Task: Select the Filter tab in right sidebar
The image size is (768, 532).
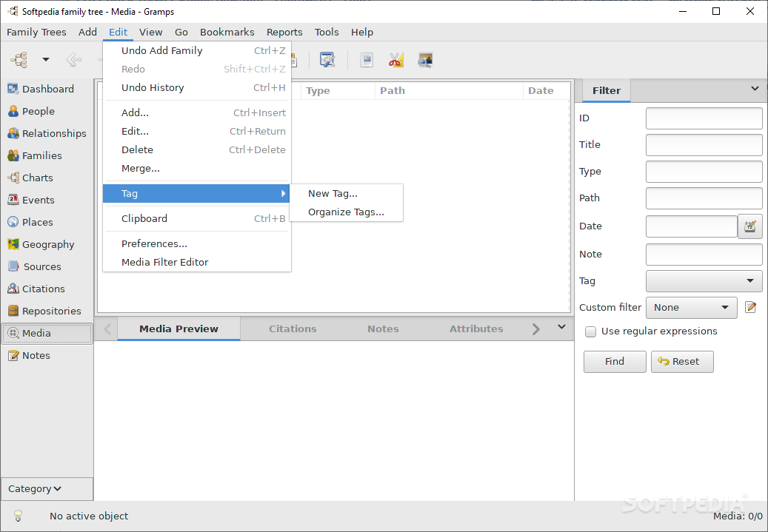Action: [x=606, y=90]
